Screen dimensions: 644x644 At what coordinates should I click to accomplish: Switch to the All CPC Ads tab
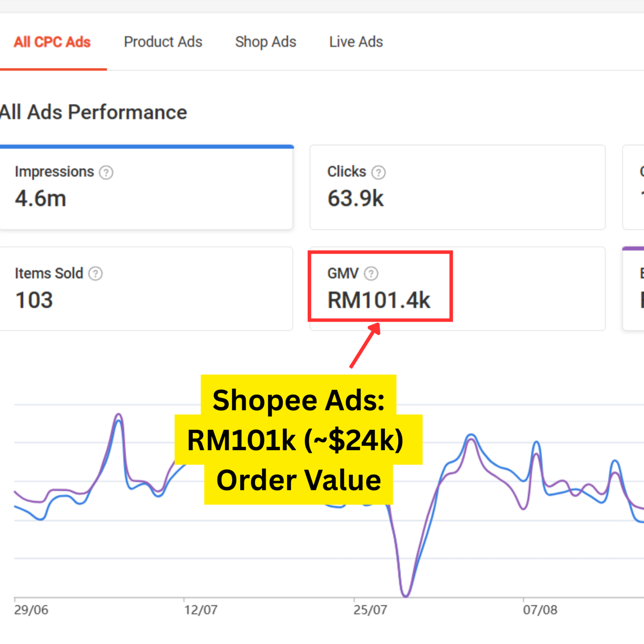[x=52, y=42]
